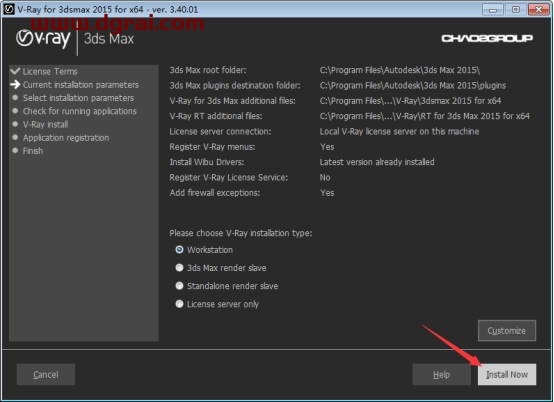The width and height of the screenshot is (554, 402).
Task: Click the 3ds Max root folder path
Action: click(x=400, y=70)
